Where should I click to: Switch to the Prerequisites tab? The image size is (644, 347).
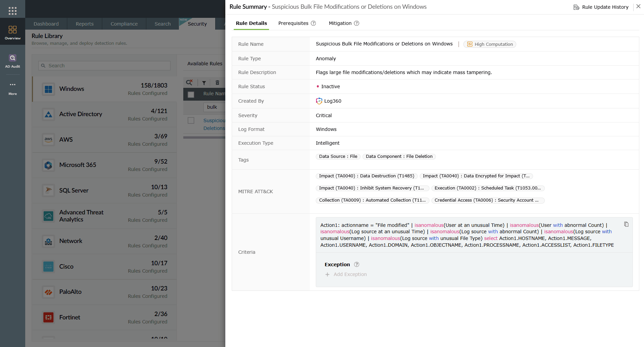293,23
